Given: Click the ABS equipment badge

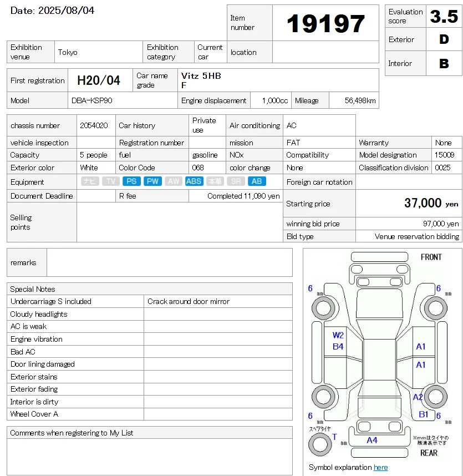Looking at the screenshot, I should pos(194,181).
